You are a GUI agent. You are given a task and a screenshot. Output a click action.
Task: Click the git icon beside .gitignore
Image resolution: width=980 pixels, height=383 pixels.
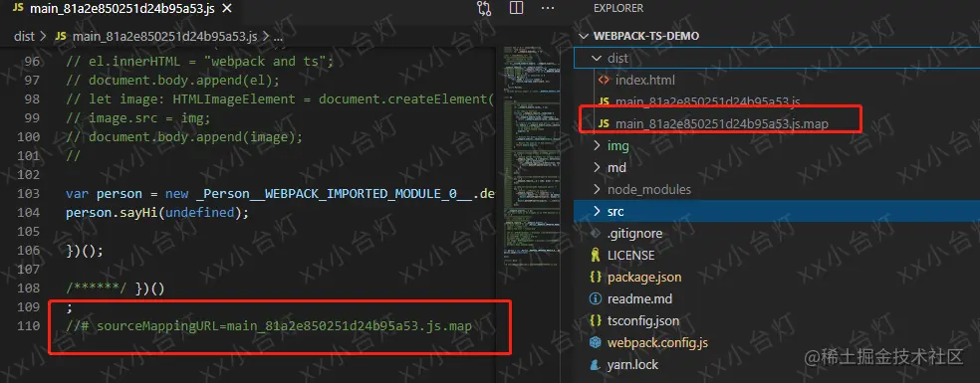[596, 233]
